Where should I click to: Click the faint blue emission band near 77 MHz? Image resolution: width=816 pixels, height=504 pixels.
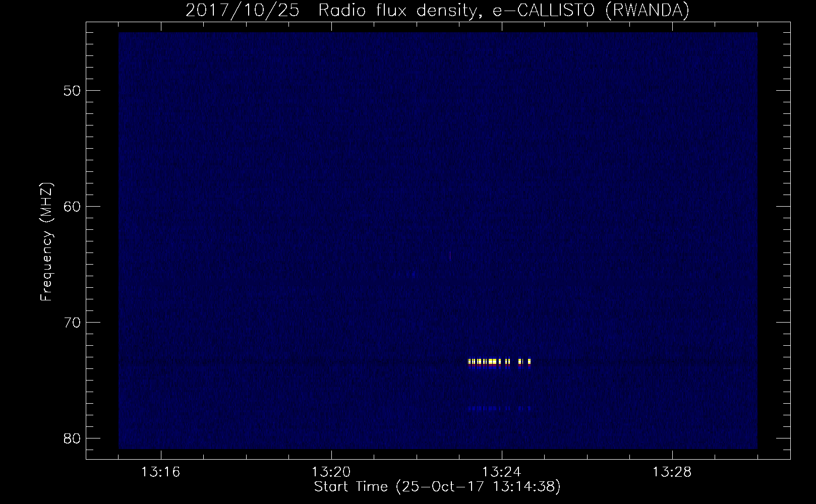(x=499, y=408)
